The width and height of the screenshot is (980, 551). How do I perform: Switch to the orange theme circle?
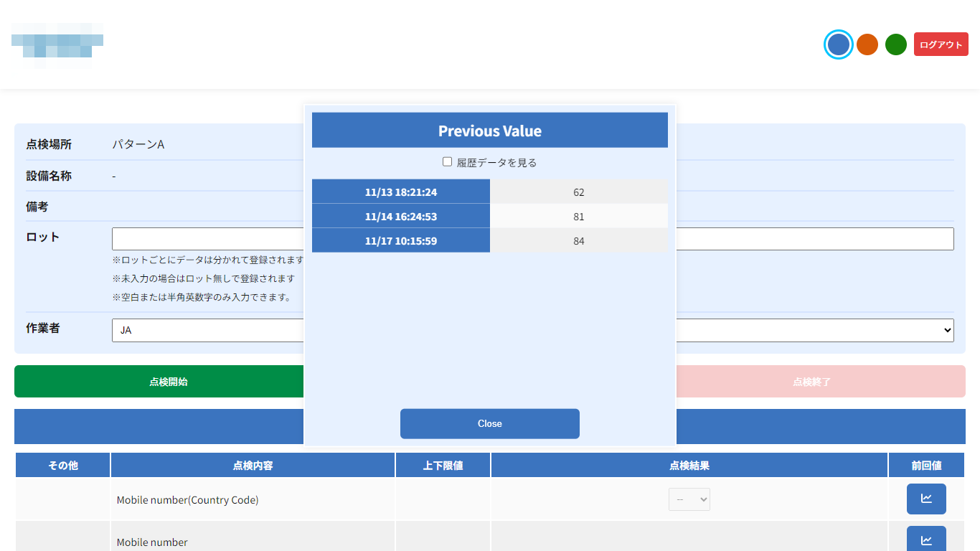[867, 44]
